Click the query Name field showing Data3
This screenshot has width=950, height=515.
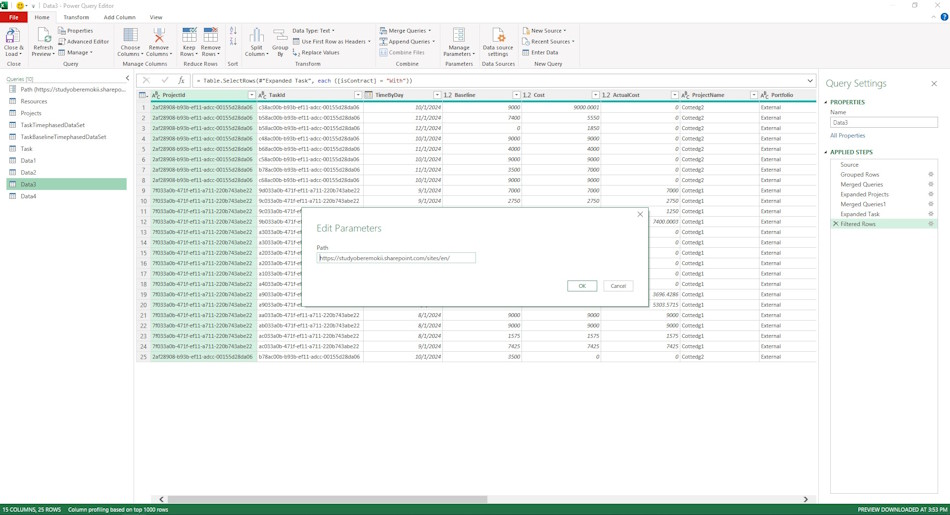(883, 122)
